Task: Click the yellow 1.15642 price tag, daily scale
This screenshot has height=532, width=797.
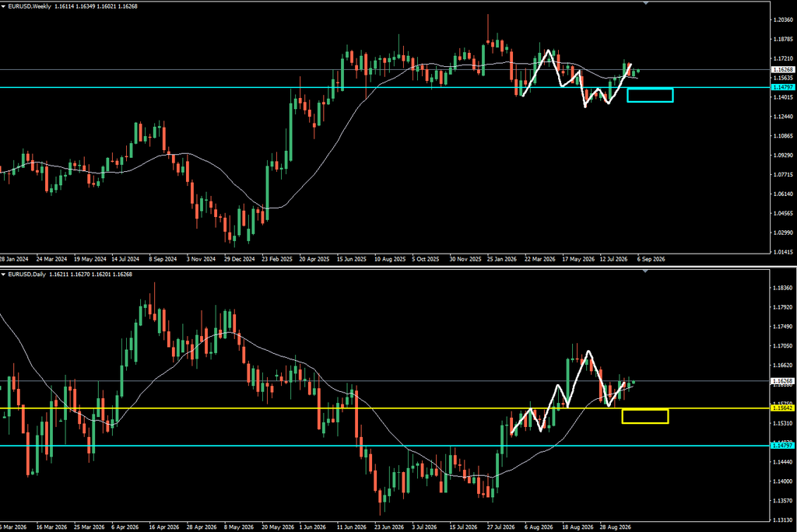Action: point(783,408)
